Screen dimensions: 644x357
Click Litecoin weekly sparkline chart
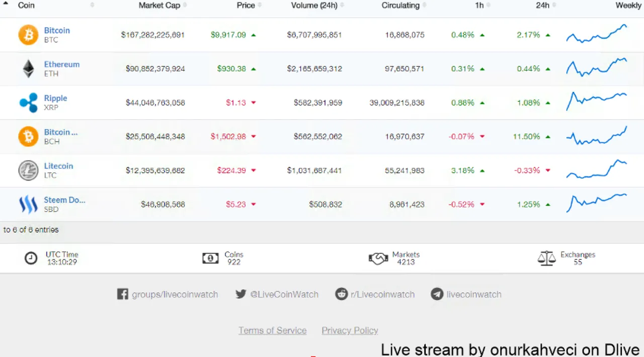597,169
